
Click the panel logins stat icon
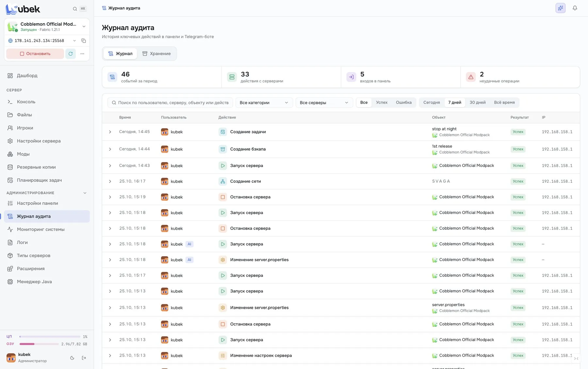[351, 77]
